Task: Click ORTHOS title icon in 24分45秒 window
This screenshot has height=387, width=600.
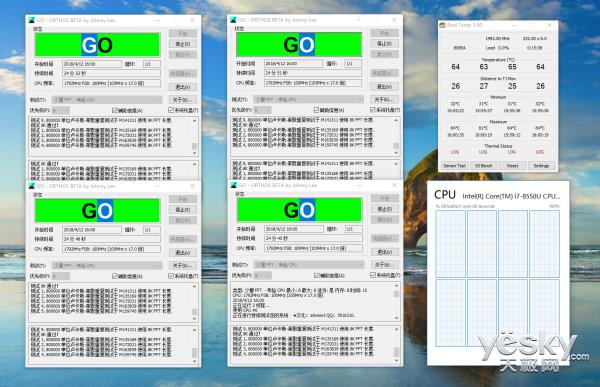Action: pos(233,185)
